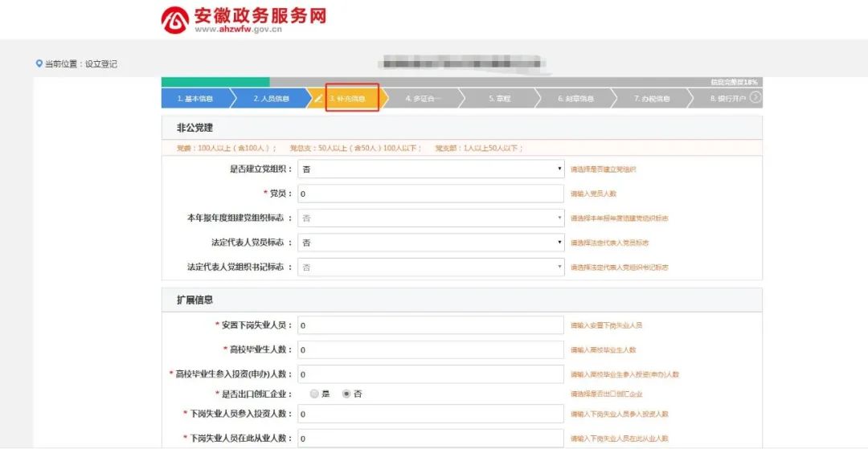868x449 pixels.
Task: Click the 党员 number input field
Action: (431, 194)
